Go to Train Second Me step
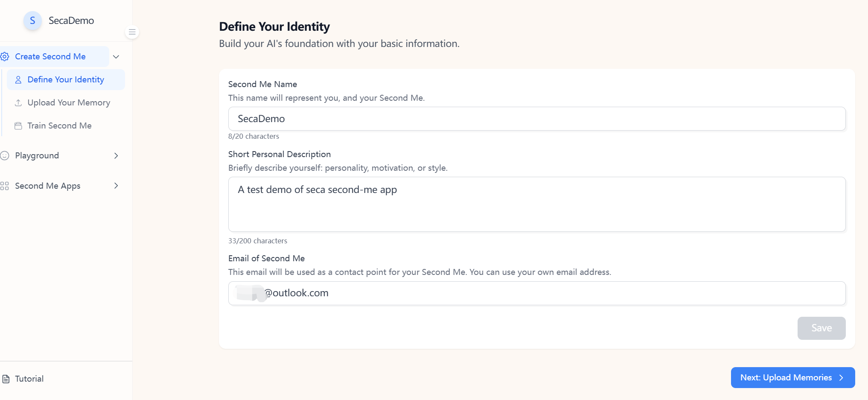The image size is (868, 400). pos(59,126)
